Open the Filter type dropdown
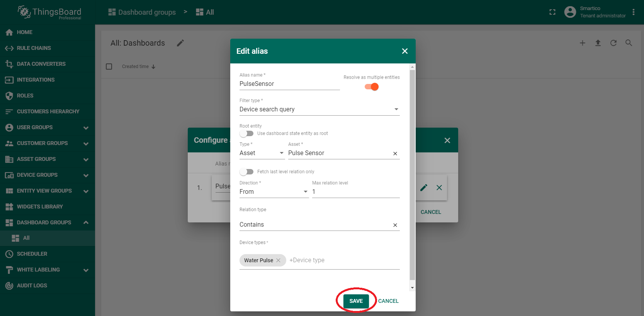The image size is (644, 316). 319,109
